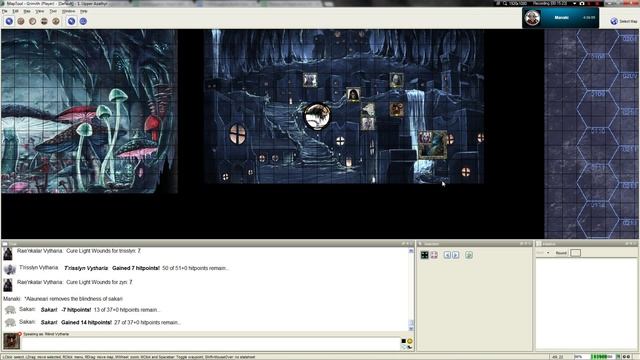Image resolution: width=640 pixels, height=360 pixels.
Task: Click Sakari 'Gained 14 hitpoints' chat message
Action: point(111,322)
